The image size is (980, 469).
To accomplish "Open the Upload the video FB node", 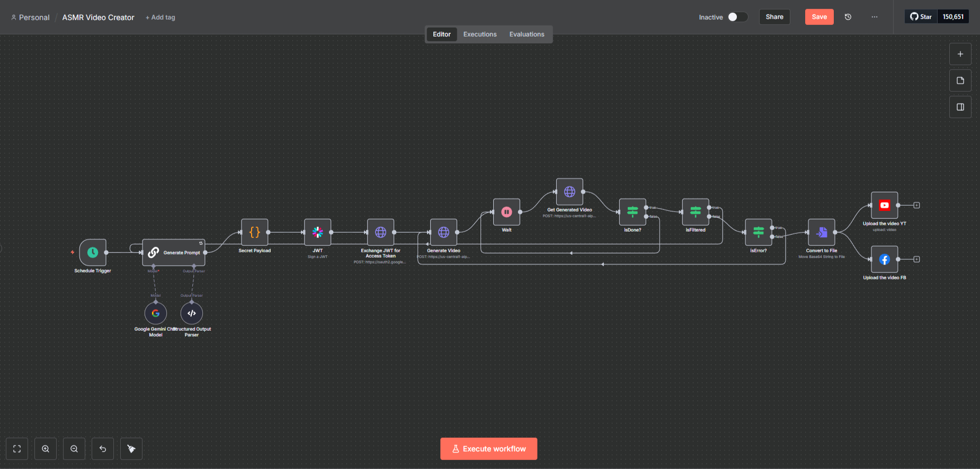I will (884, 259).
